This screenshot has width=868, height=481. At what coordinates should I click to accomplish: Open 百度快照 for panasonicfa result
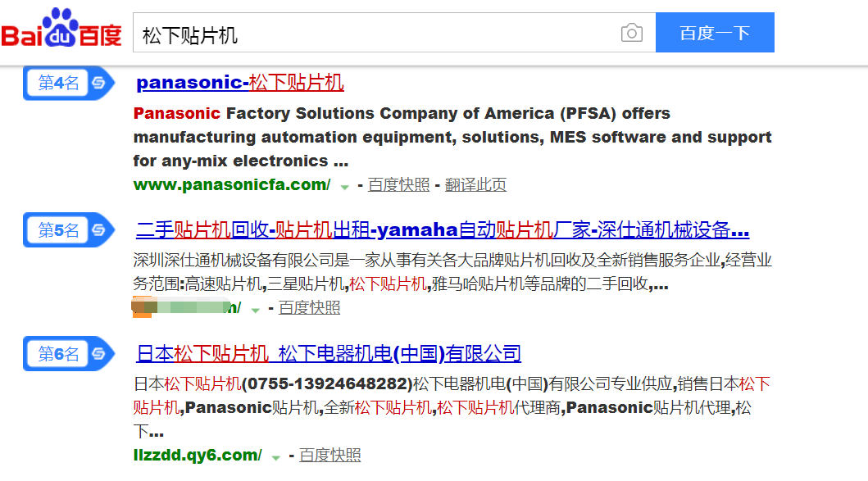pyautogui.click(x=398, y=185)
